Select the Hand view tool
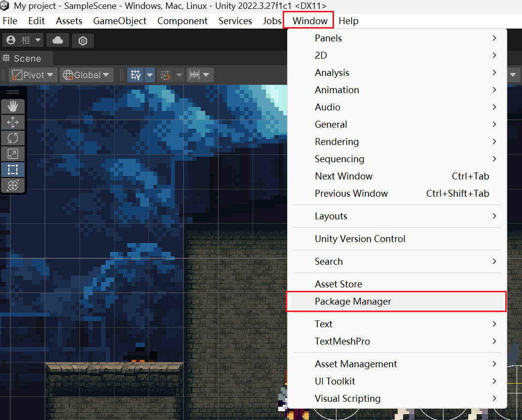The image size is (522, 420). coord(13,106)
